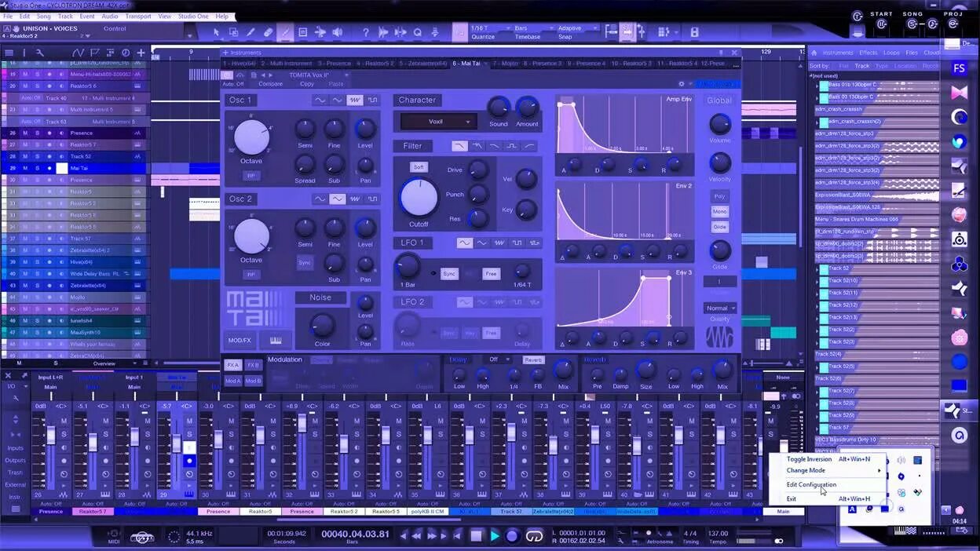The image size is (980, 551).
Task: Select the Paint tool in the toolbar
Action: pos(285,33)
